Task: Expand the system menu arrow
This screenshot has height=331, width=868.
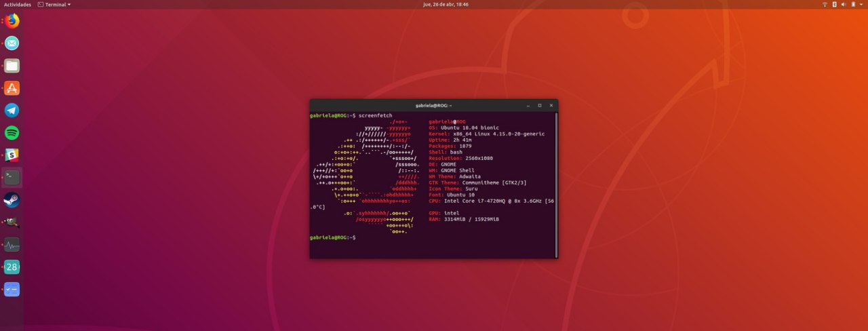Action: pos(862,4)
